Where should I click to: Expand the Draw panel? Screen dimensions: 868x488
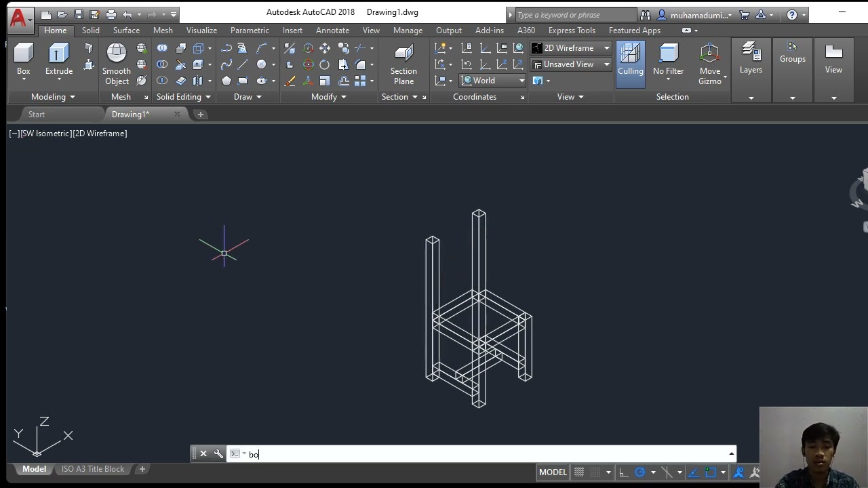click(248, 97)
